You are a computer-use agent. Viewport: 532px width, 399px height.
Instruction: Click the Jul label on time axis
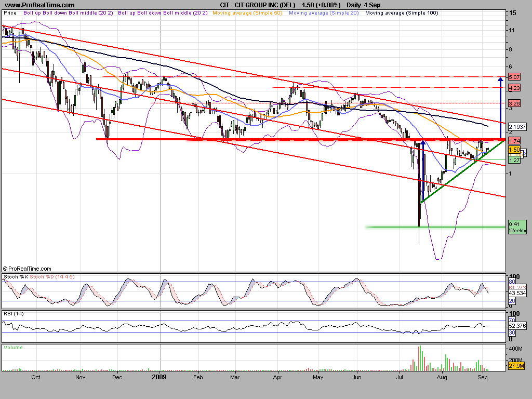coord(400,377)
